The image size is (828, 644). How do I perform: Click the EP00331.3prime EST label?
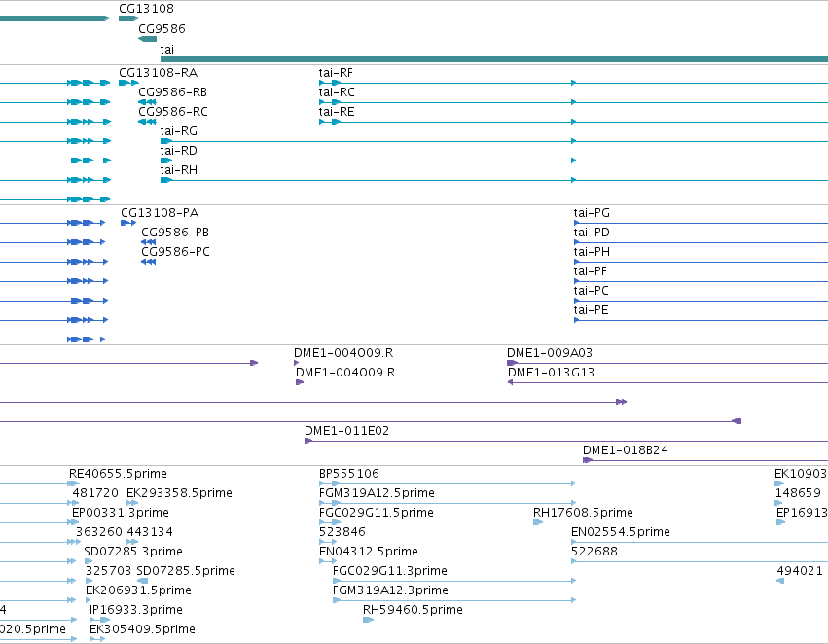pyautogui.click(x=121, y=513)
